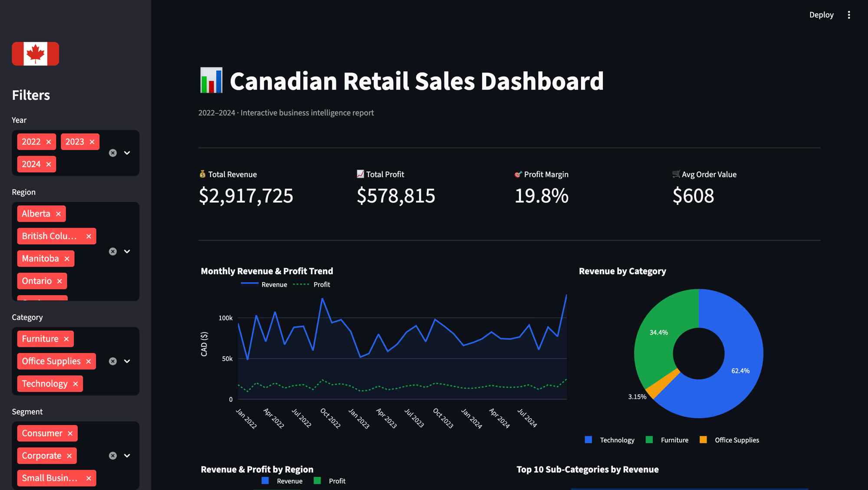
Task: Clear all selections in the Segment filter
Action: point(113,455)
